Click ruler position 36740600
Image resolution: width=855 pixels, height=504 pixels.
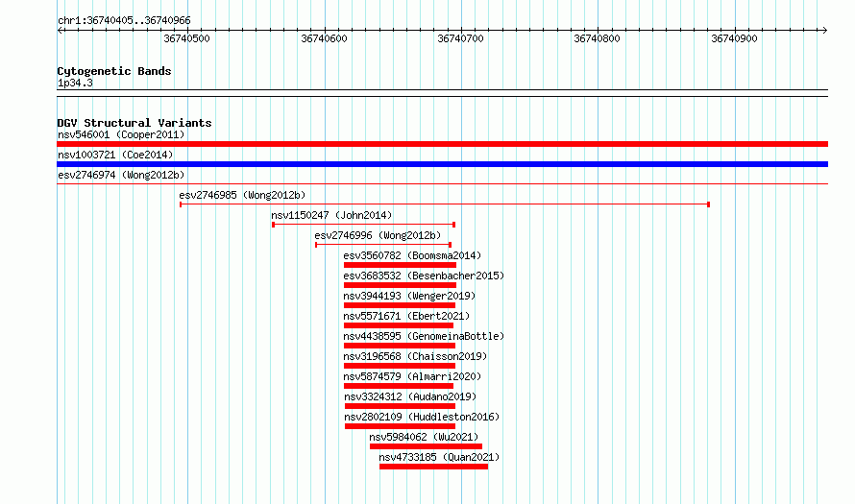click(x=324, y=38)
